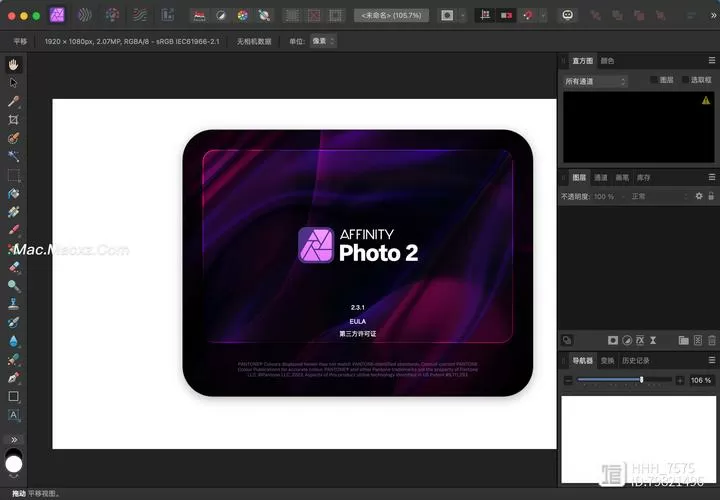Click the document title <未命名> (105.7%)
The height and width of the screenshot is (500, 720).
[391, 16]
